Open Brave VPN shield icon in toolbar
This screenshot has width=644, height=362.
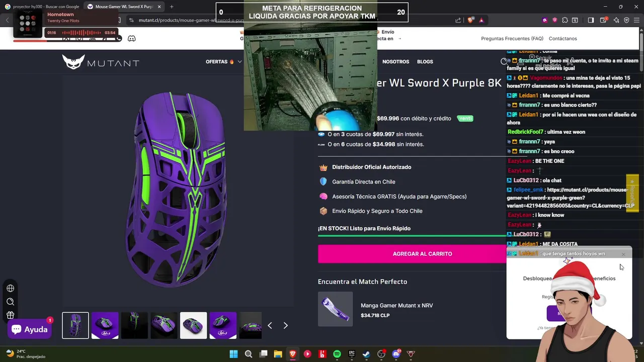pyautogui.click(x=626, y=20)
